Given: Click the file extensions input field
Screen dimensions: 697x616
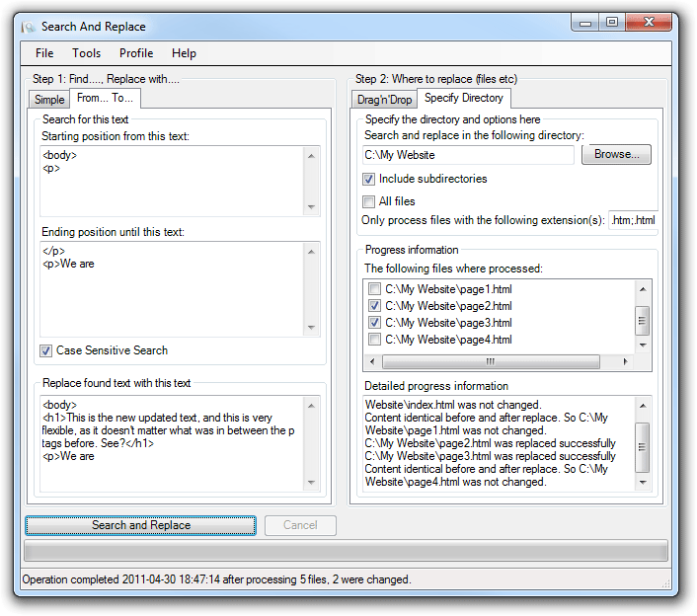Looking at the screenshot, I should pyautogui.click(x=632, y=221).
